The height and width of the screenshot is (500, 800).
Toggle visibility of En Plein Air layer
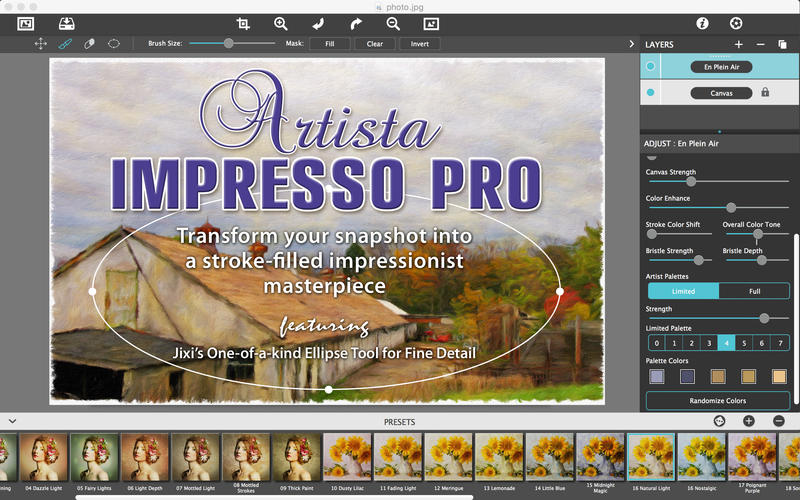click(x=651, y=67)
